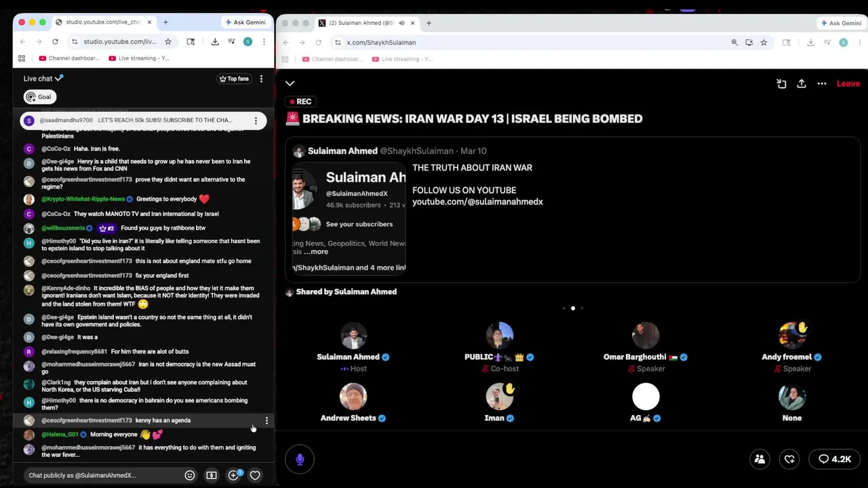The width and height of the screenshot is (868, 488).
Task: Open the Sulaiman Ahmed channel card thumbnail
Action: tap(349, 218)
